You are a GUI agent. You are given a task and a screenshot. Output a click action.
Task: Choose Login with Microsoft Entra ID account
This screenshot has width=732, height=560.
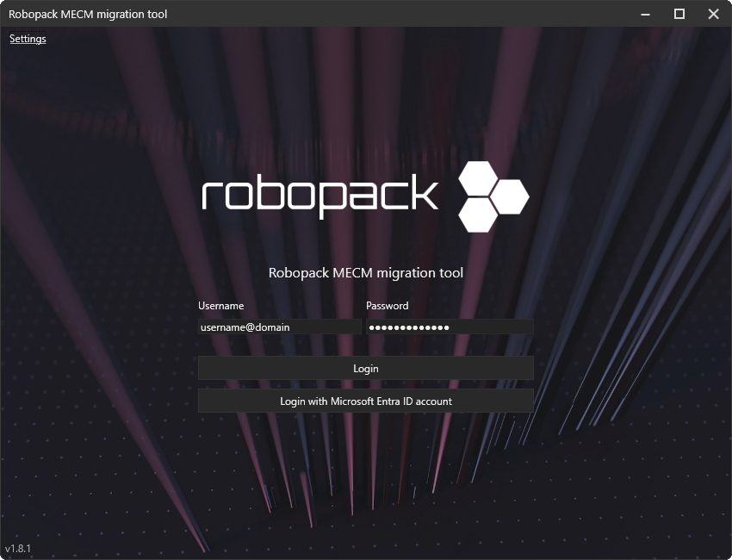coord(365,401)
